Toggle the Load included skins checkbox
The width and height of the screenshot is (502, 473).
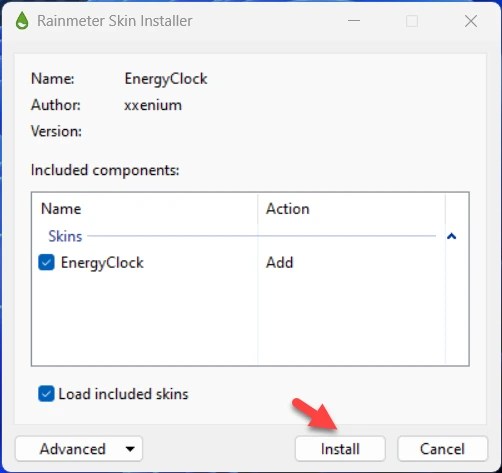[46, 394]
